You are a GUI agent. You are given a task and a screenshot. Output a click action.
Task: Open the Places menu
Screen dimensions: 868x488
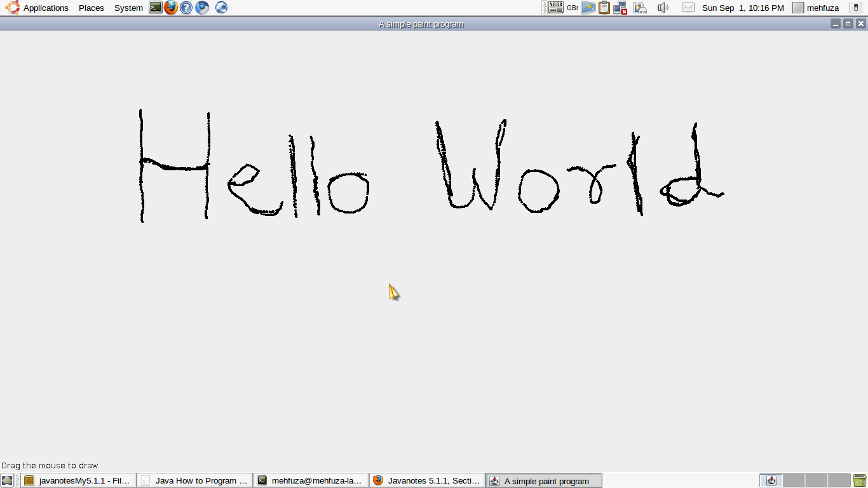(x=91, y=8)
